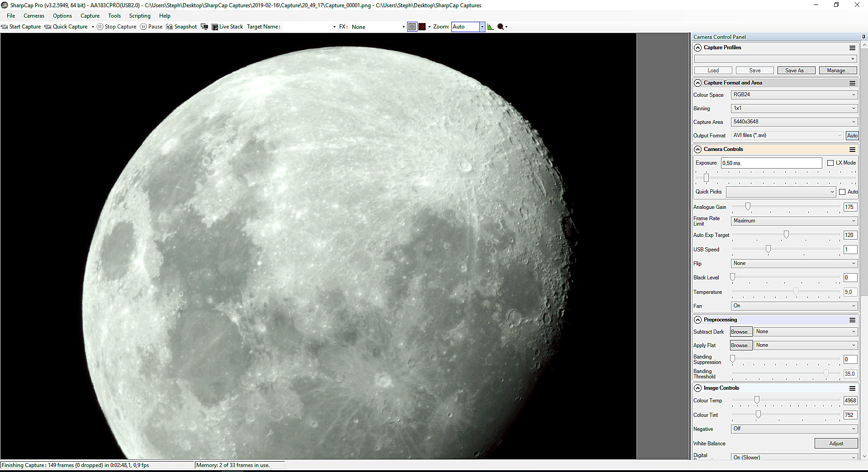Click the Analogue Gain slider handle

click(748, 207)
